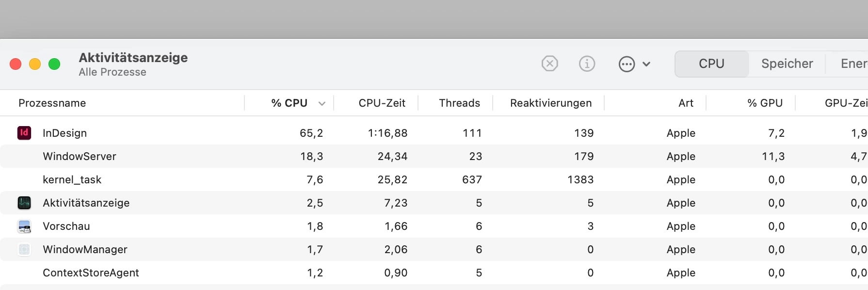868x290 pixels.
Task: Click the InDesign app icon
Action: (x=24, y=133)
